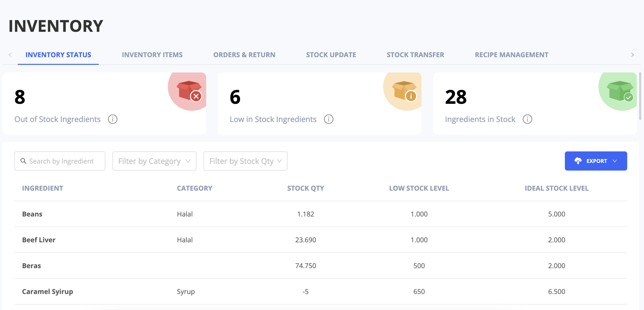This screenshot has width=644, height=310.
Task: Click low stock level 500 for Beras
Action: click(419, 266)
